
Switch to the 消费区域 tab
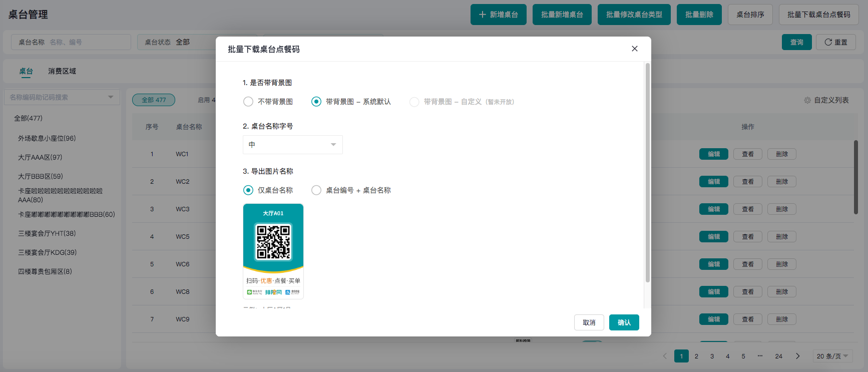62,71
